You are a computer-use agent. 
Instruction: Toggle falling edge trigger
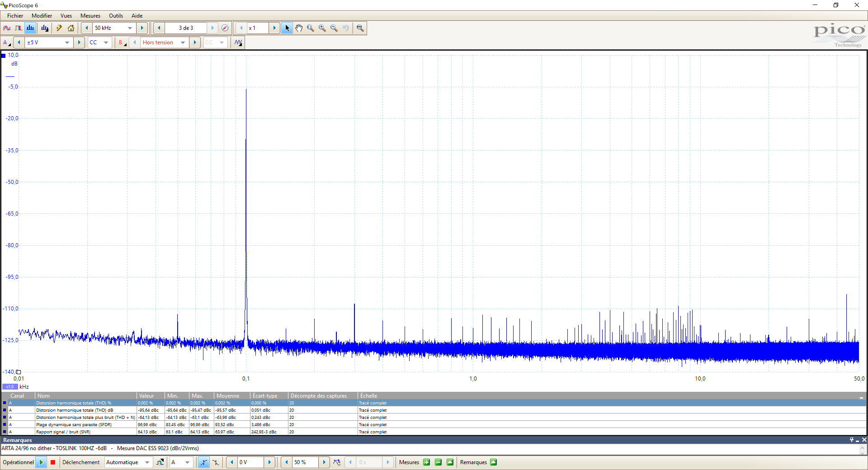[x=216, y=462]
